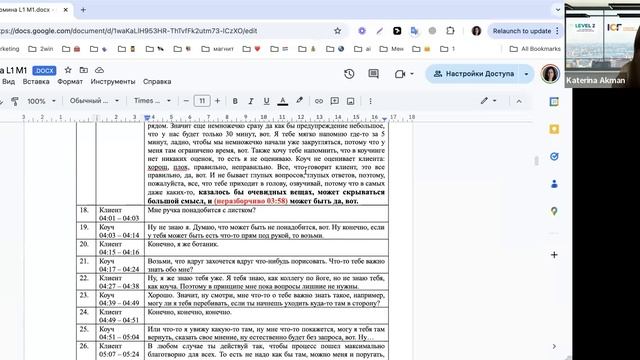This screenshot has height=360, width=640.
Task: Open the text color picker
Action: (x=282, y=101)
